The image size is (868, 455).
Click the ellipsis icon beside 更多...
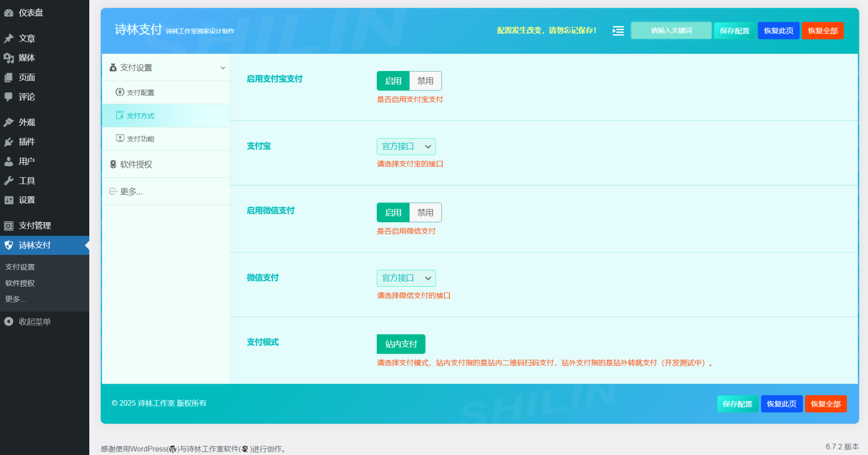click(113, 191)
